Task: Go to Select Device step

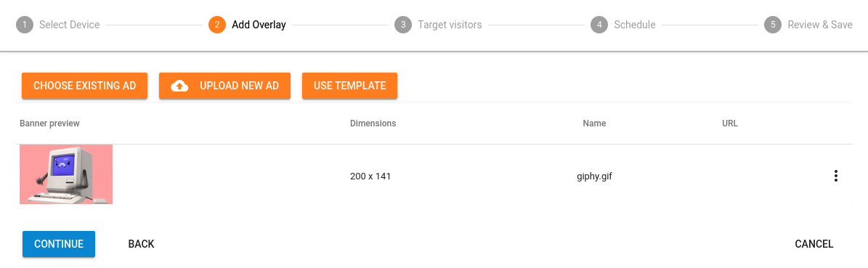Action: (x=69, y=25)
